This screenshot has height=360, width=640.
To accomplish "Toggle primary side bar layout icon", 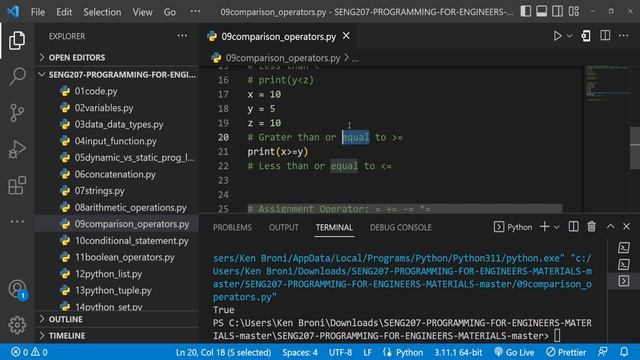I will tap(526, 11).
